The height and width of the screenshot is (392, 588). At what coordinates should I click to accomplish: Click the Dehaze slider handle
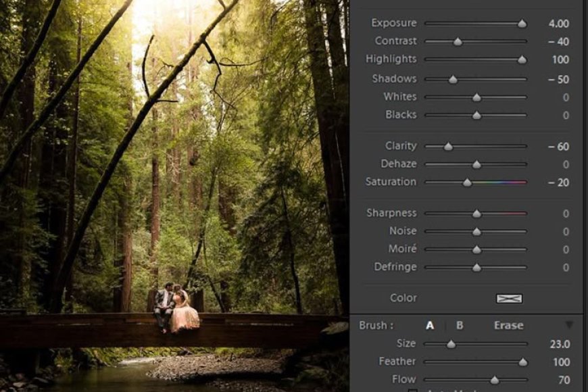pyautogui.click(x=478, y=164)
